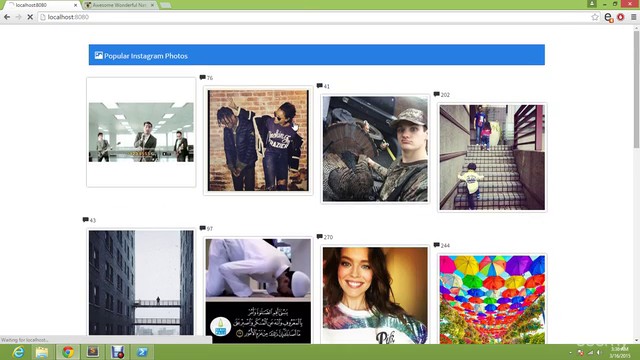Click the volume icon in system tray
The height and width of the screenshot is (360, 640).
point(599,352)
